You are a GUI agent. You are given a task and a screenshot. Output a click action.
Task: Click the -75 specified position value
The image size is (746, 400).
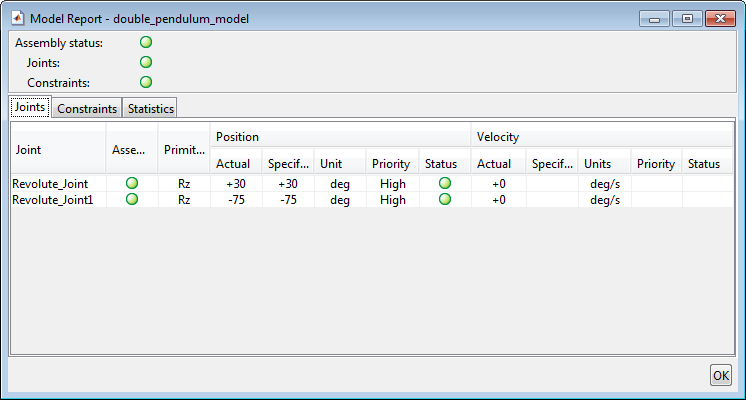pos(288,200)
